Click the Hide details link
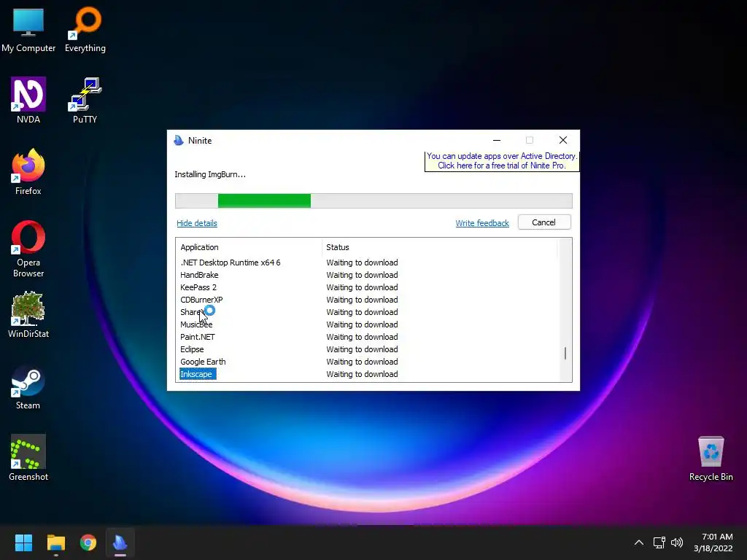747x560 pixels. tap(197, 223)
